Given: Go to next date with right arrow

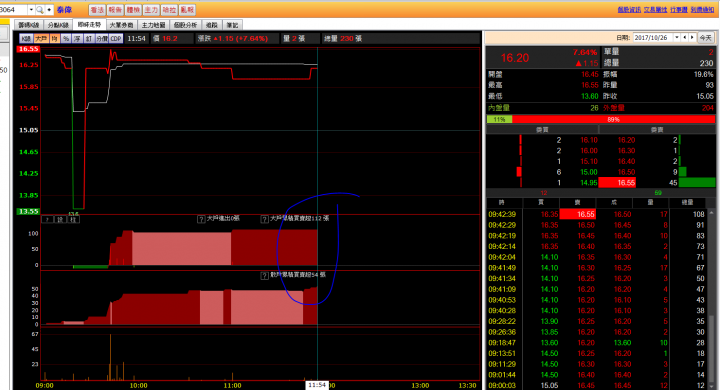Looking at the screenshot, I should click(692, 38).
